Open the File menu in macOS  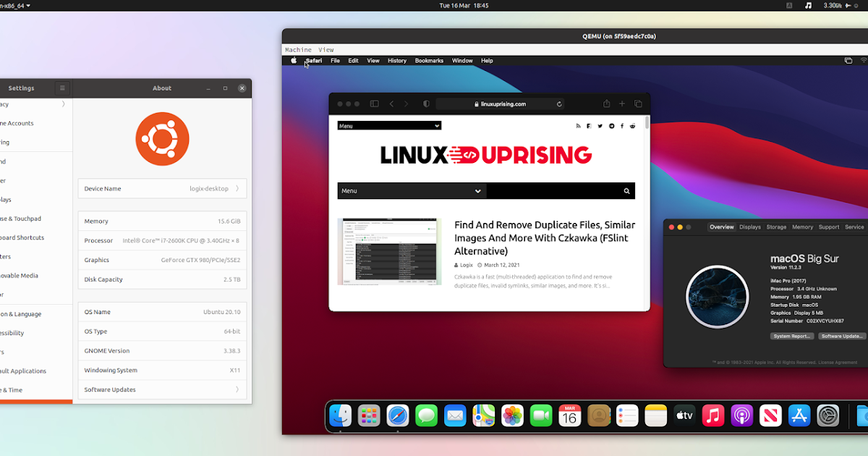pyautogui.click(x=335, y=61)
